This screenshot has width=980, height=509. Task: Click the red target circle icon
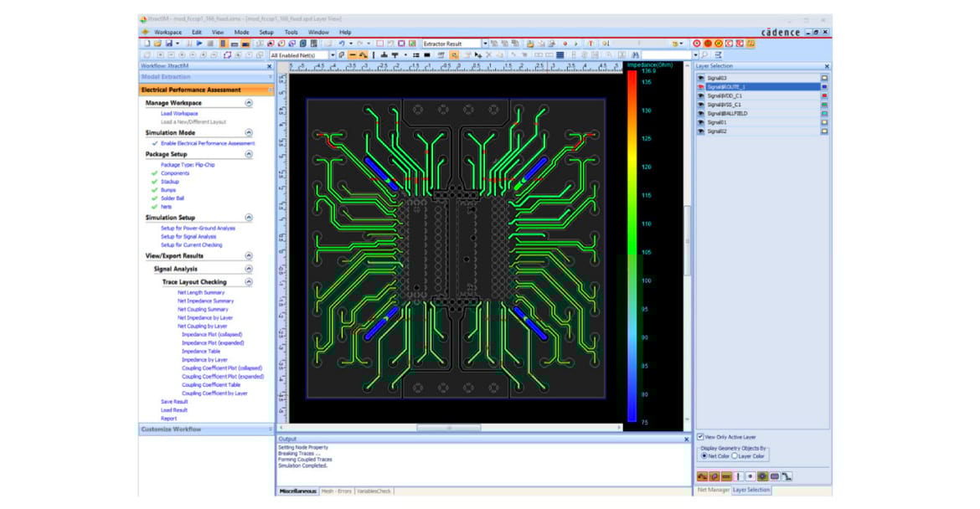click(697, 44)
